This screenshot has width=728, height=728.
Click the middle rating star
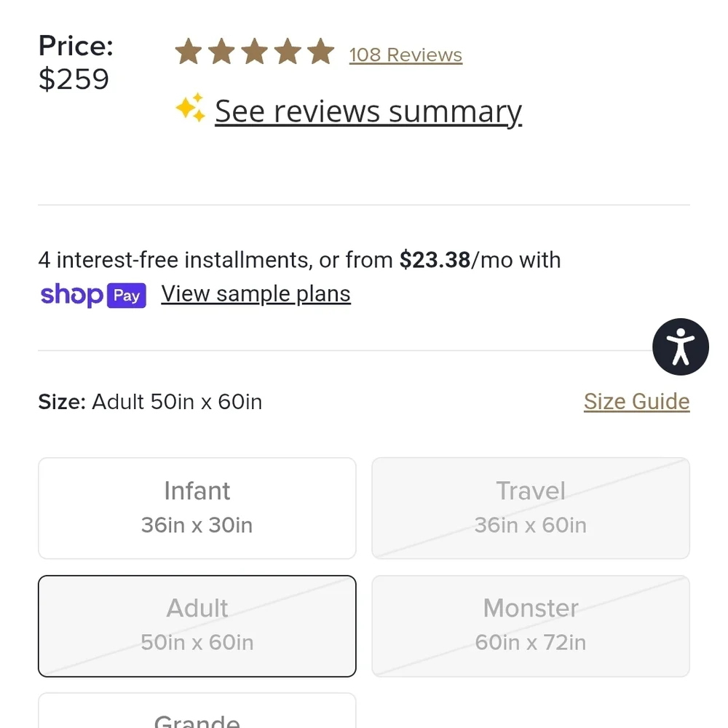tap(255, 51)
